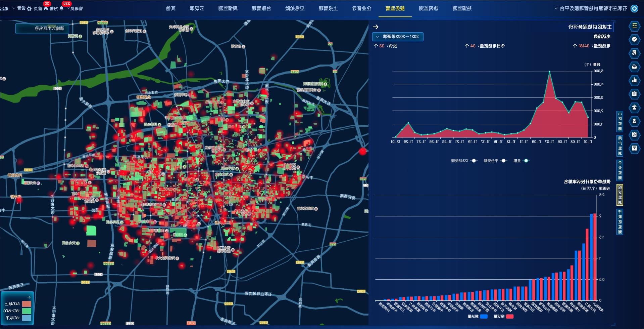Select the inbox tray hexagon icon

(634, 67)
